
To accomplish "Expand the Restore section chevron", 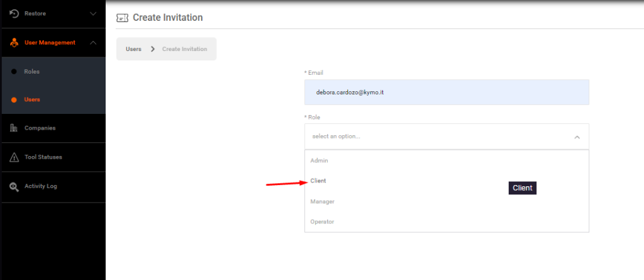I will click(93, 13).
